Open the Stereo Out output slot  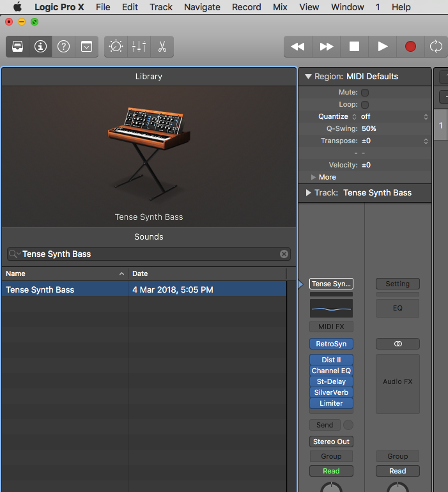click(331, 442)
